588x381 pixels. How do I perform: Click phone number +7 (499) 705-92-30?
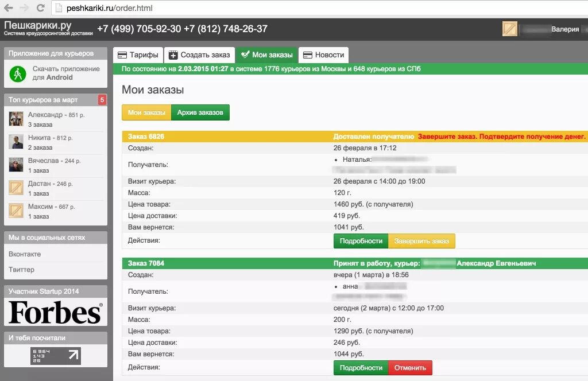click(x=139, y=29)
